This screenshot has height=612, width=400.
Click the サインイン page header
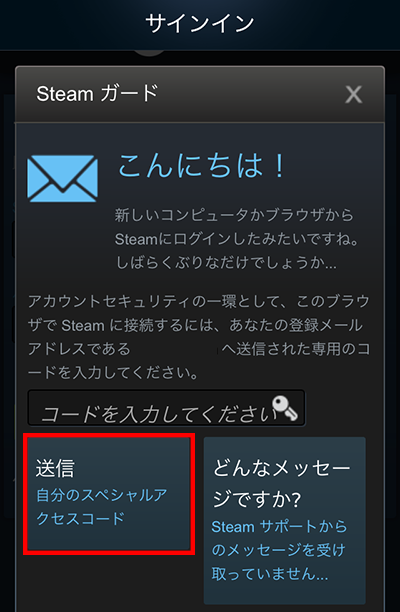click(x=200, y=23)
